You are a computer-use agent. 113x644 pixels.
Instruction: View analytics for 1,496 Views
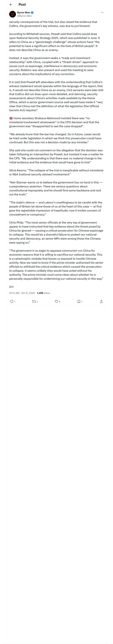[44, 293]
